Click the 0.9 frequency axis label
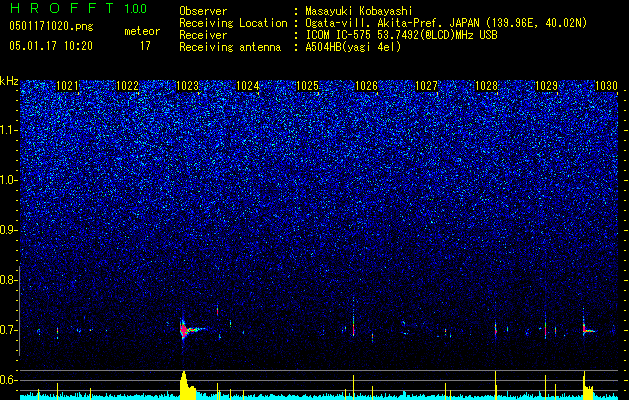The width and height of the screenshot is (629, 400). (7, 230)
